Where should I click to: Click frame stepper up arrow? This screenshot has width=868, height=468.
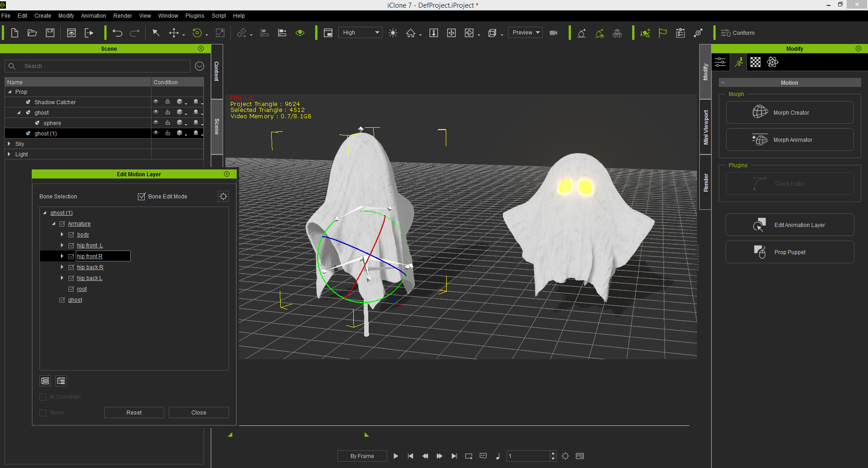click(553, 453)
